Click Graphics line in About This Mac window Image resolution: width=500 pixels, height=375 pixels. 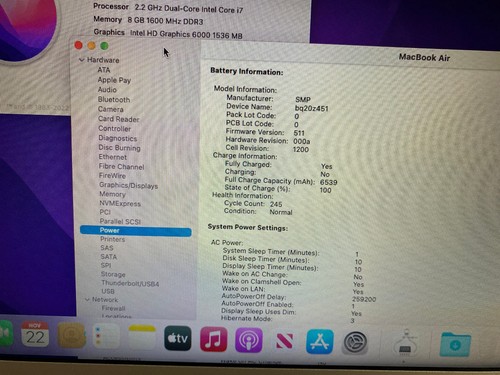(168, 33)
